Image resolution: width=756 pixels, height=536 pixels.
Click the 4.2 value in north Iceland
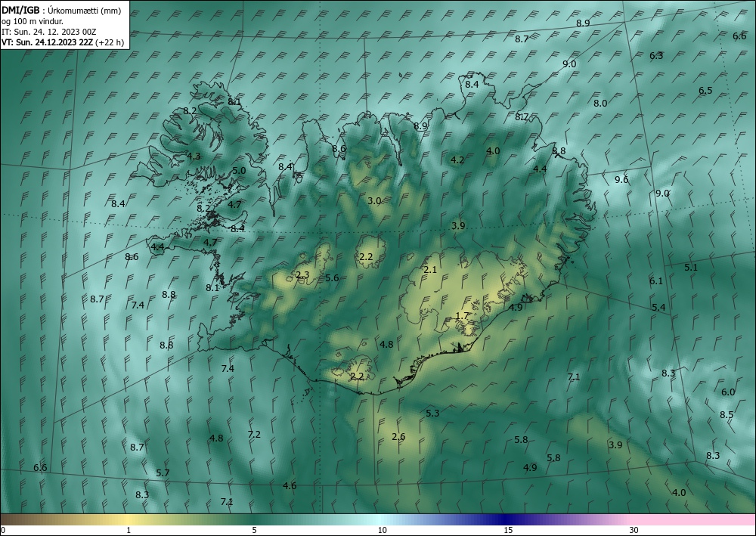point(457,160)
